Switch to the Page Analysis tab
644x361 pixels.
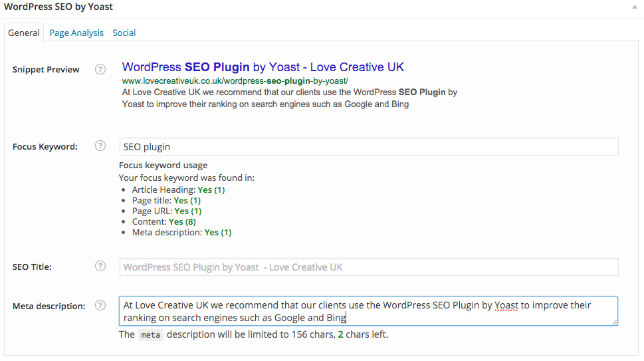coord(76,33)
